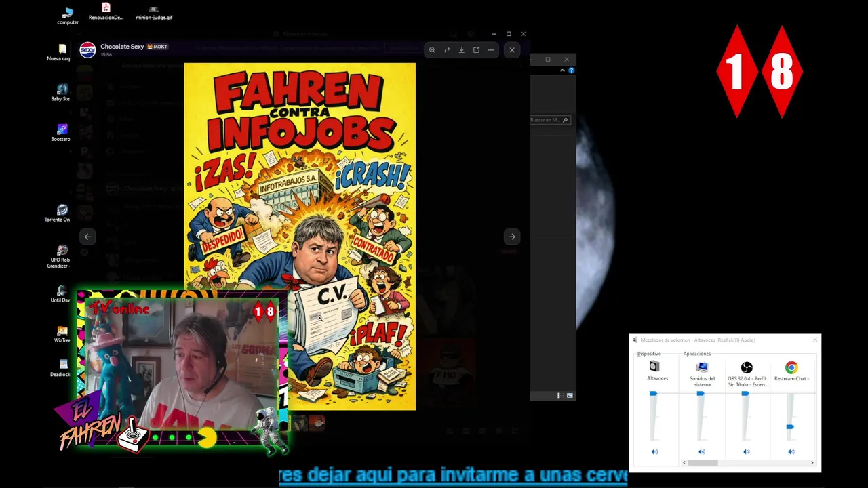Click the Chocolate Sexy username

coord(122,47)
